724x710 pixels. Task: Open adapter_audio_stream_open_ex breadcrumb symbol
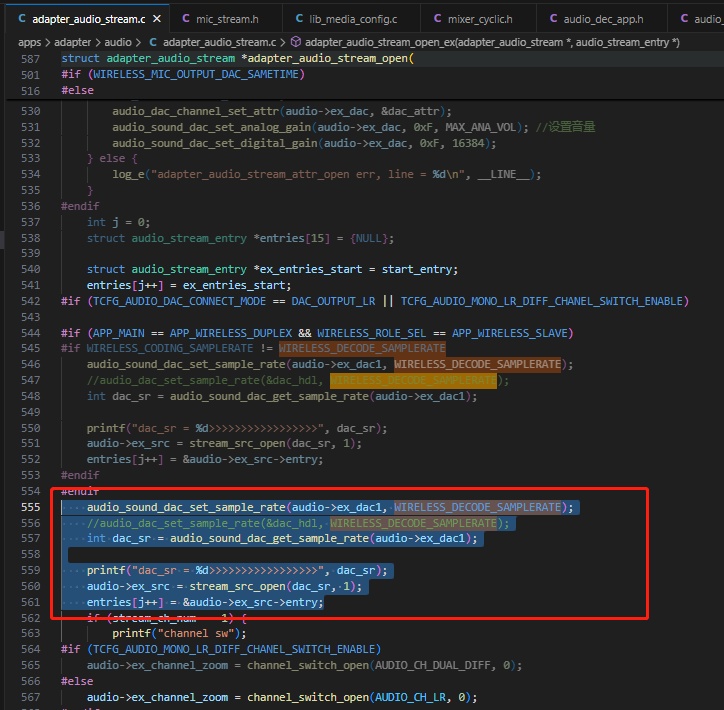click(492, 42)
